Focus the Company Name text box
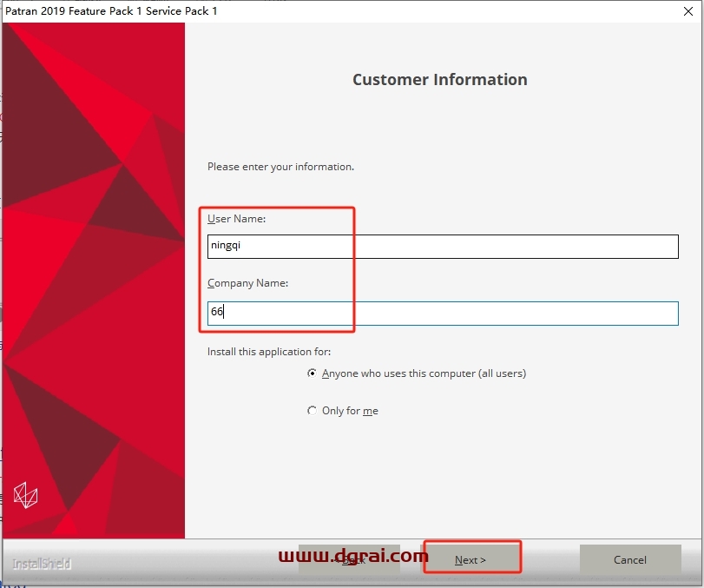The image size is (704, 588). (x=443, y=313)
